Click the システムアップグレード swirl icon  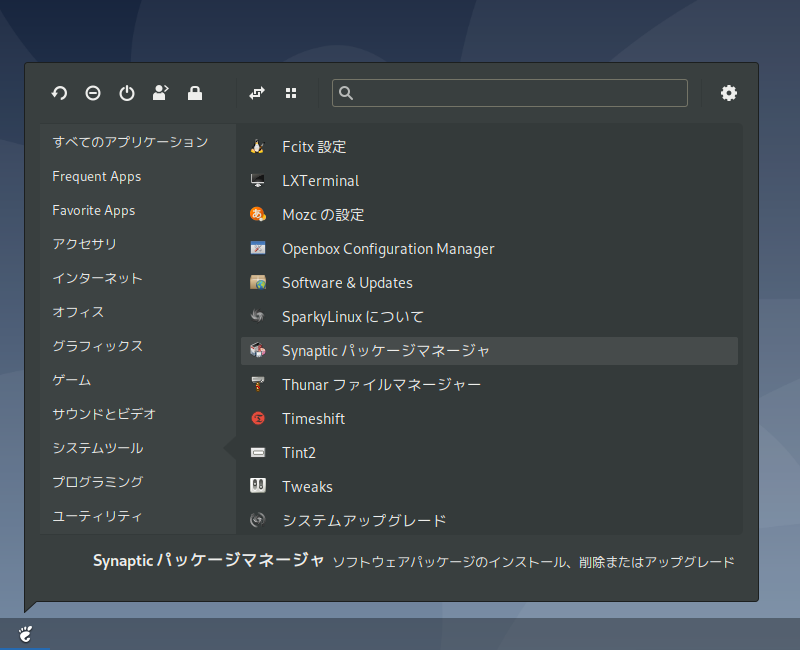(258, 520)
